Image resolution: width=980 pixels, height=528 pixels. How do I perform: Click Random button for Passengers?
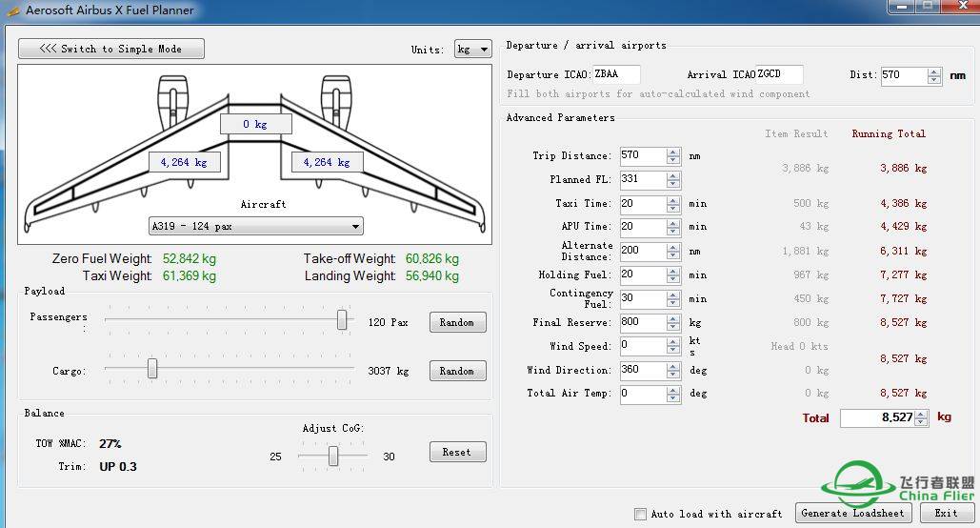coord(457,322)
